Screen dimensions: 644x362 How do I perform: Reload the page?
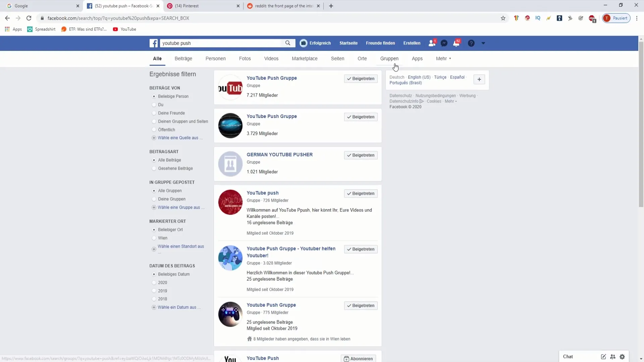click(29, 18)
